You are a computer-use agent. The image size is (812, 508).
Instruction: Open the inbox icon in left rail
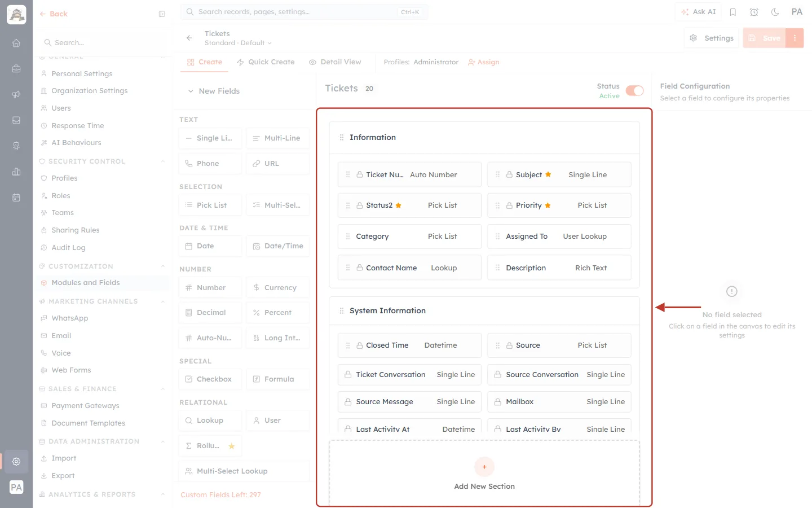(x=16, y=120)
